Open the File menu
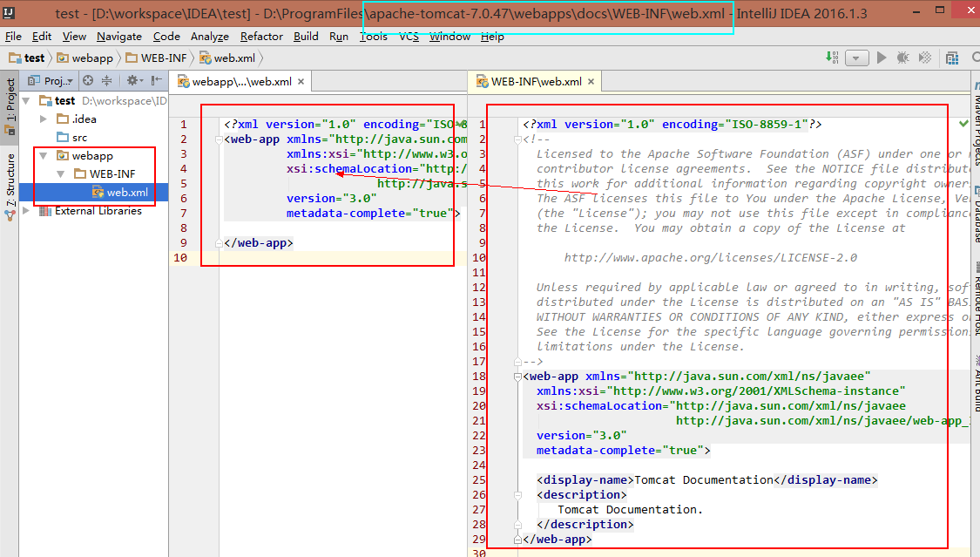 pos(13,37)
